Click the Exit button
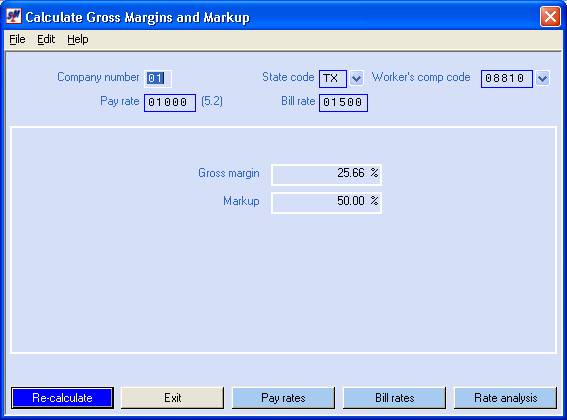This screenshot has height=420, width=567. (x=172, y=398)
